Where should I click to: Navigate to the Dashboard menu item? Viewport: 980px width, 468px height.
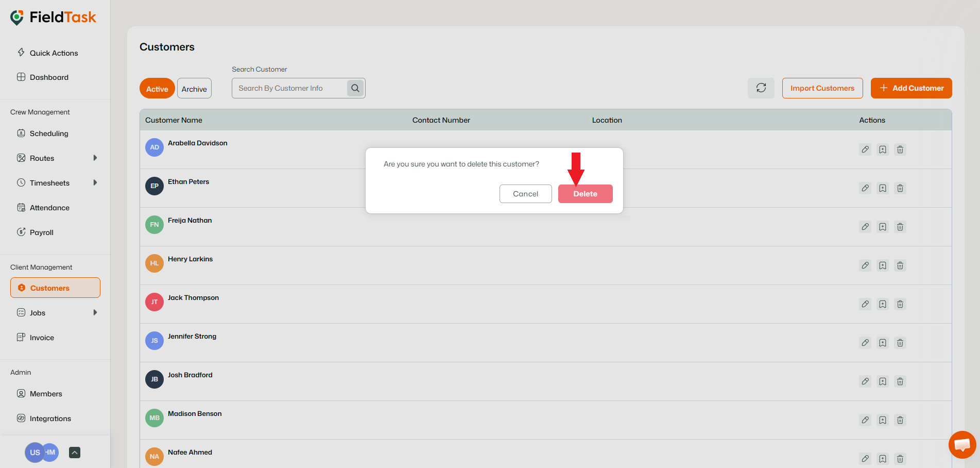coord(49,77)
